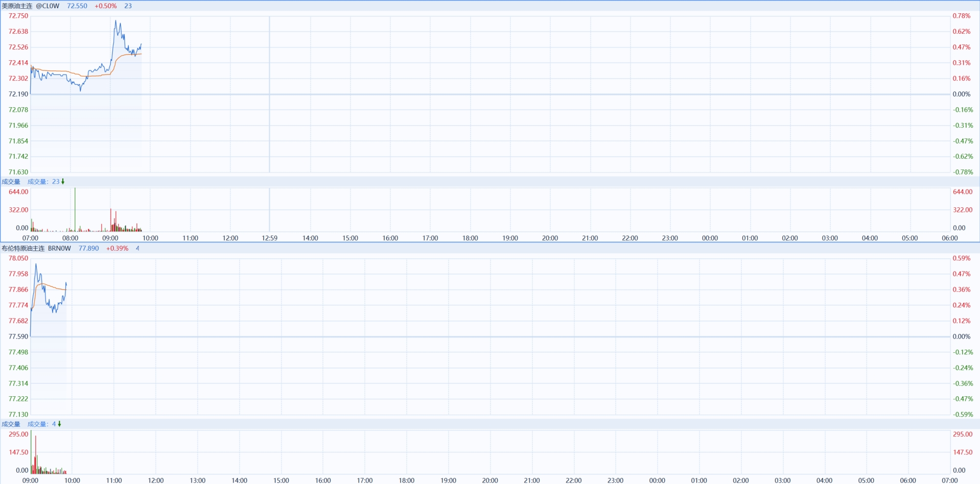Click the tallest green volume bar in the @CL0W chart
Image resolution: width=980 pixels, height=484 pixels.
tap(75, 209)
